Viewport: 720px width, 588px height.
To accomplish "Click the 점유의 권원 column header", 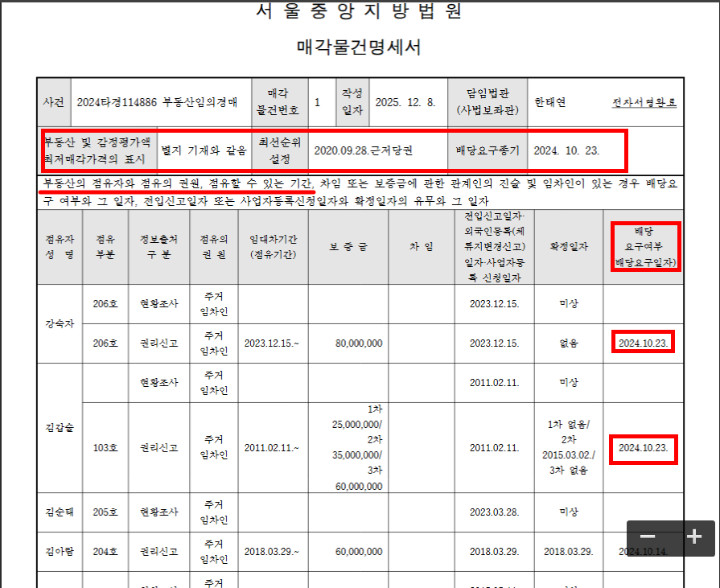I will [x=213, y=247].
